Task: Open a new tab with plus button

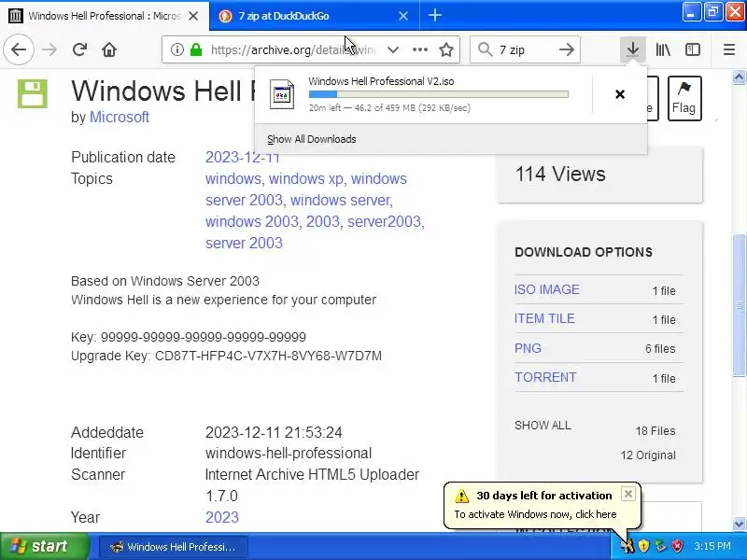Action: pyautogui.click(x=434, y=16)
